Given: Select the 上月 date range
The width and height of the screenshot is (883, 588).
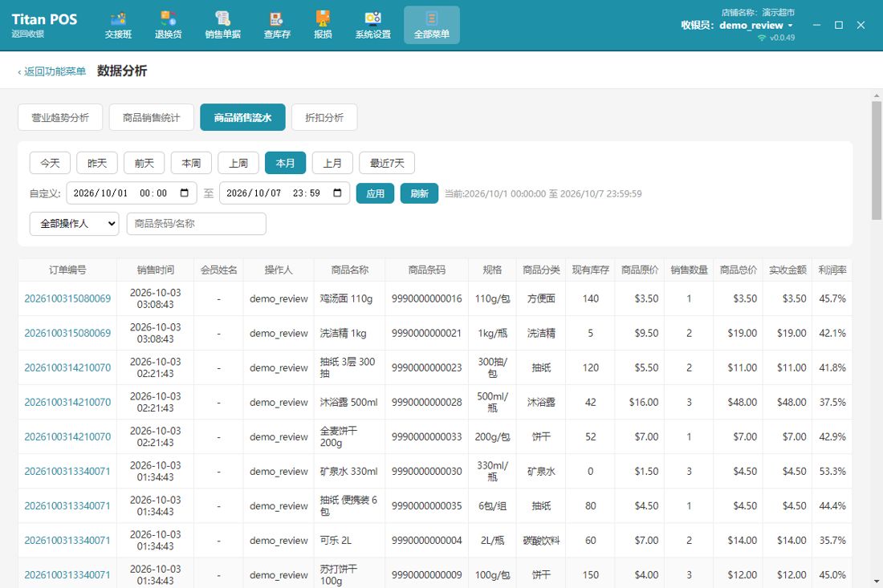Looking at the screenshot, I should pos(332,163).
